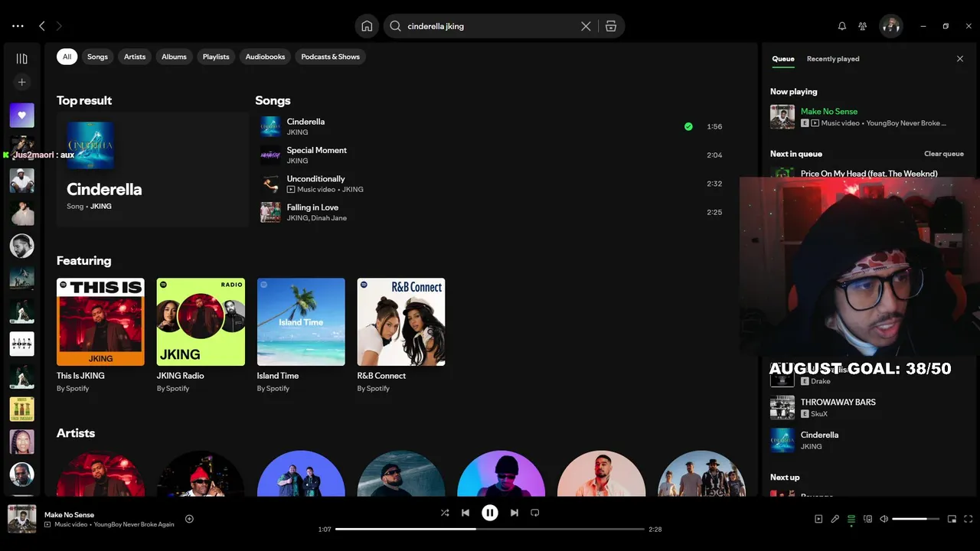Toggle repeat mode
980x551 pixels.
pos(535,513)
